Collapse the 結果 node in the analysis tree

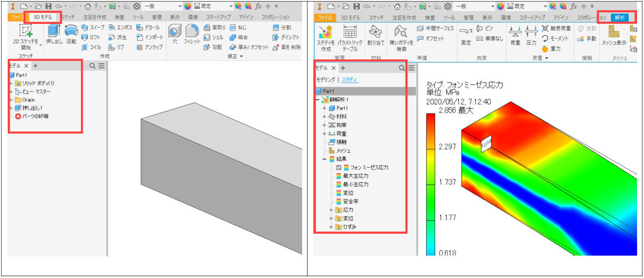pyautogui.click(x=324, y=159)
